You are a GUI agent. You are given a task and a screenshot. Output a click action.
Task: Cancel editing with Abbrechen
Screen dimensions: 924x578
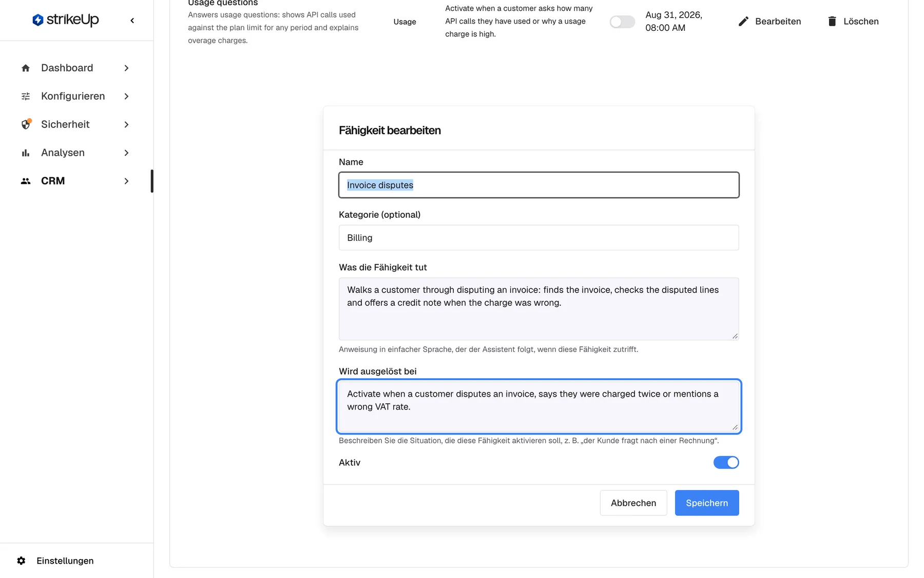(x=633, y=503)
